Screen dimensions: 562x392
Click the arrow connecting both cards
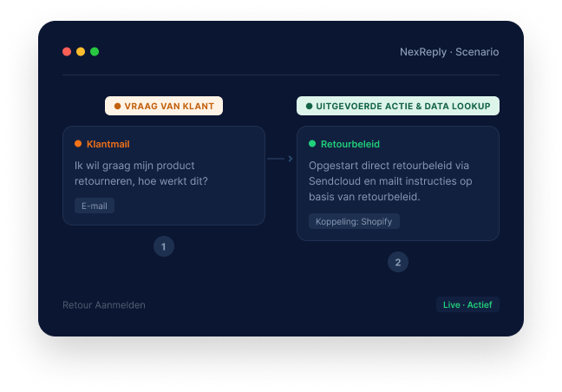[x=280, y=159]
